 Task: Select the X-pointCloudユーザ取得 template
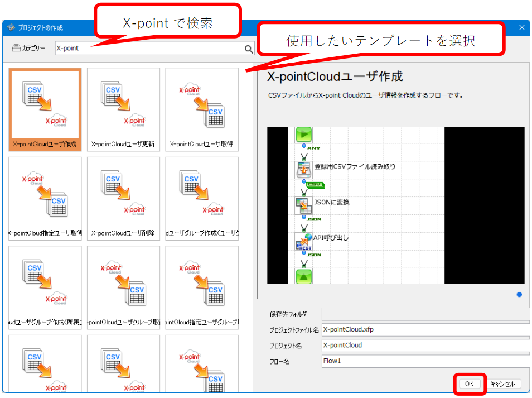(202, 109)
